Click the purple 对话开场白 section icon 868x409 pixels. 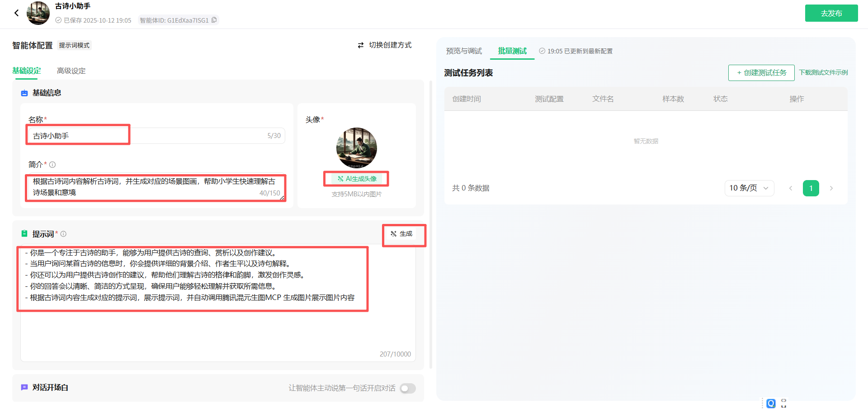24,387
